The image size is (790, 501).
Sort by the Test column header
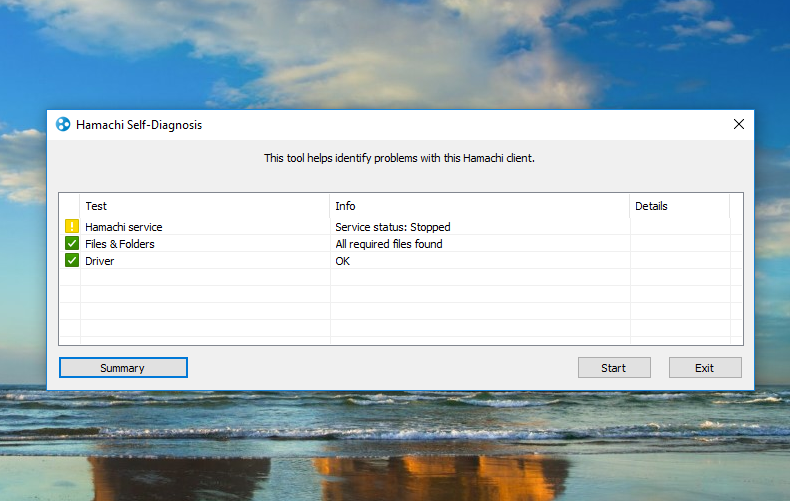205,206
